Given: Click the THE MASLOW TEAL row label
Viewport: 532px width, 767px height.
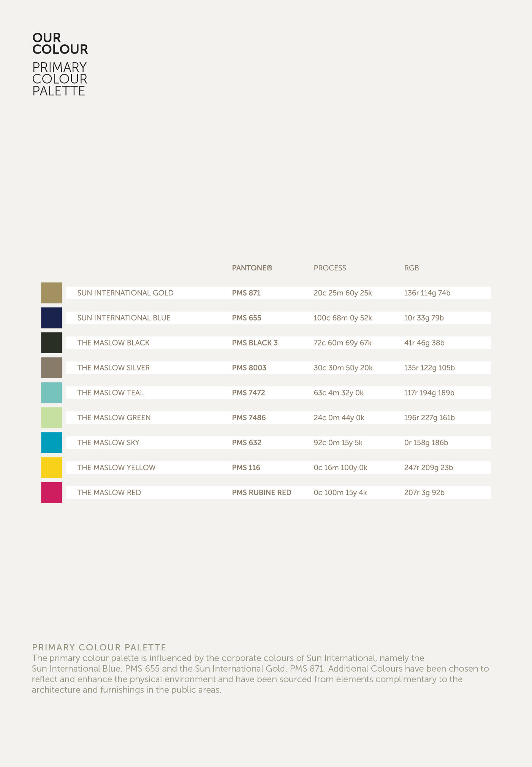Looking at the screenshot, I should coord(111,392).
